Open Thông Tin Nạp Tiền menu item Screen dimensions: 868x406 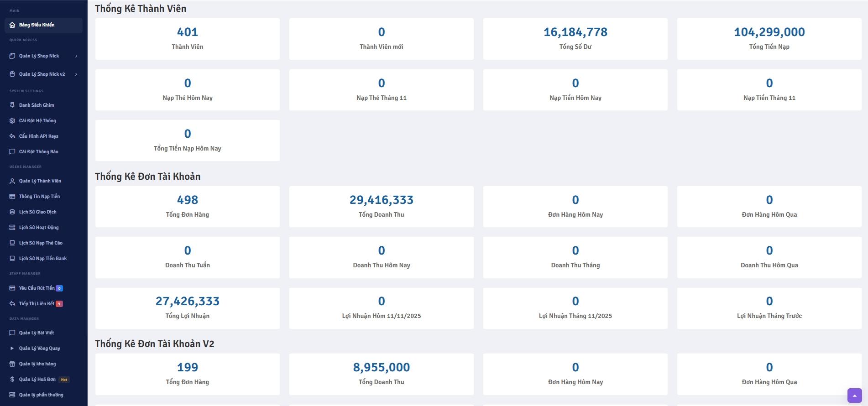click(39, 197)
